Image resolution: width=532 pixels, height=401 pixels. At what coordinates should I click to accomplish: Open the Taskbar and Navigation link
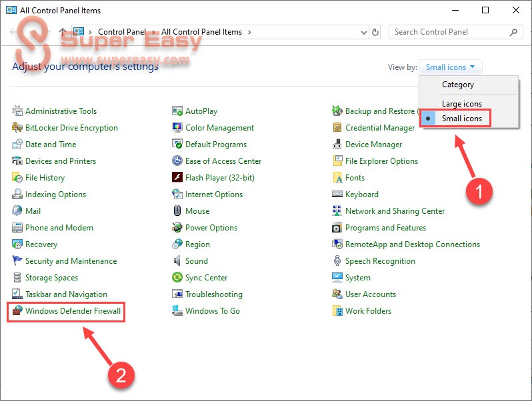66,294
